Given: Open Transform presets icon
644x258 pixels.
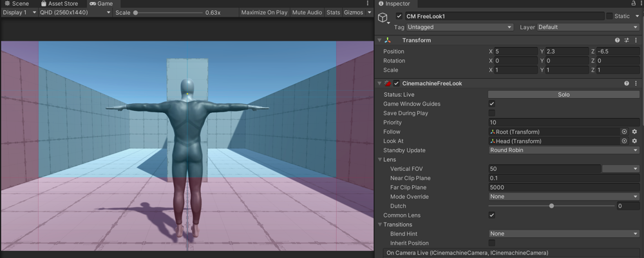Looking at the screenshot, I should [626, 40].
